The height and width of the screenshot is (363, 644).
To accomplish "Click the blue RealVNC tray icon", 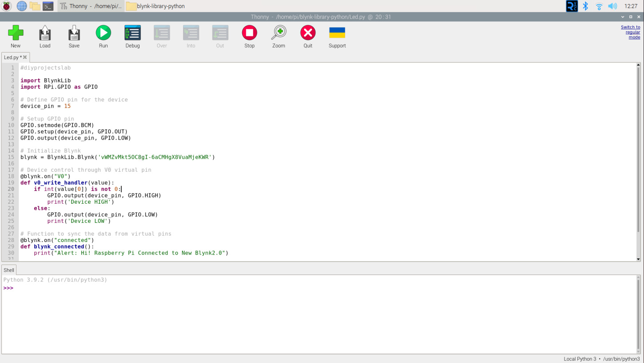I will [572, 6].
